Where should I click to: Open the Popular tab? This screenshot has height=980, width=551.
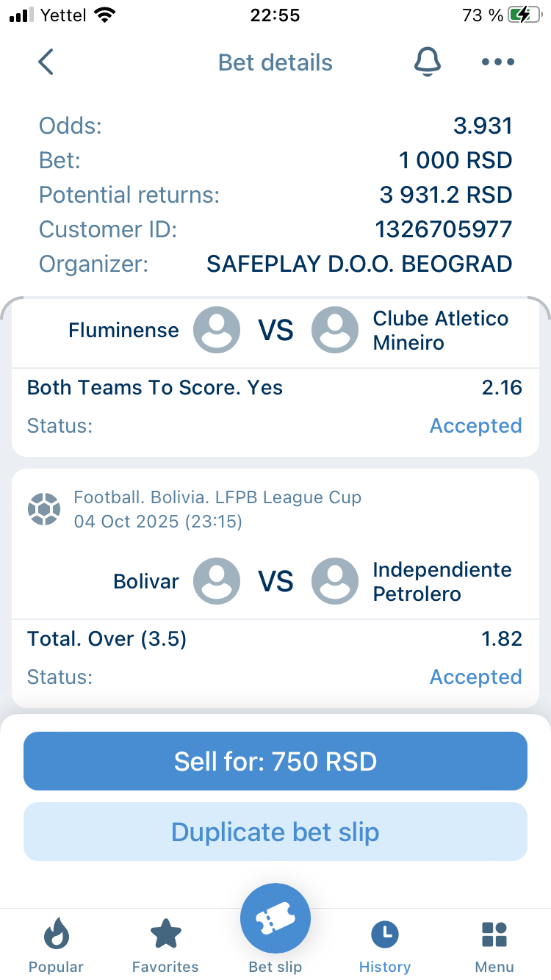(56, 946)
